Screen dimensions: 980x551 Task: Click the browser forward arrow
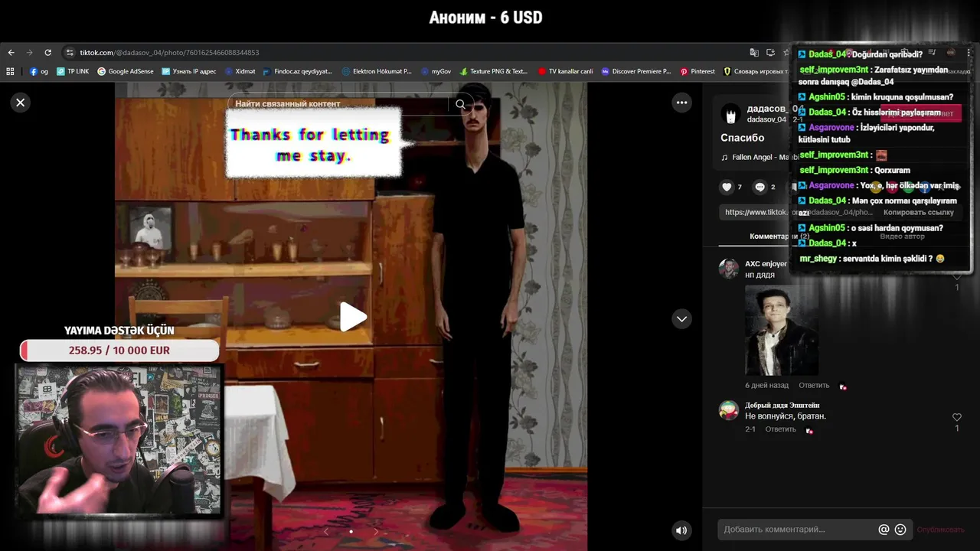tap(29, 53)
